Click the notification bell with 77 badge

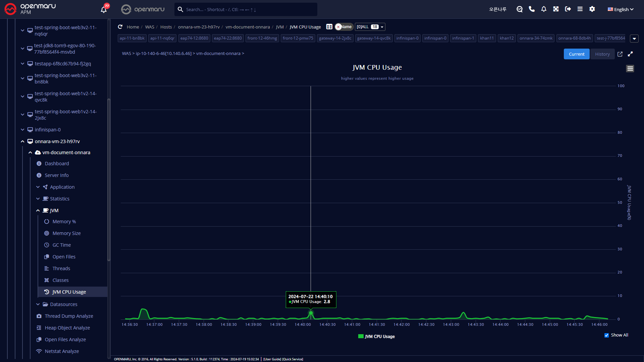104,9
